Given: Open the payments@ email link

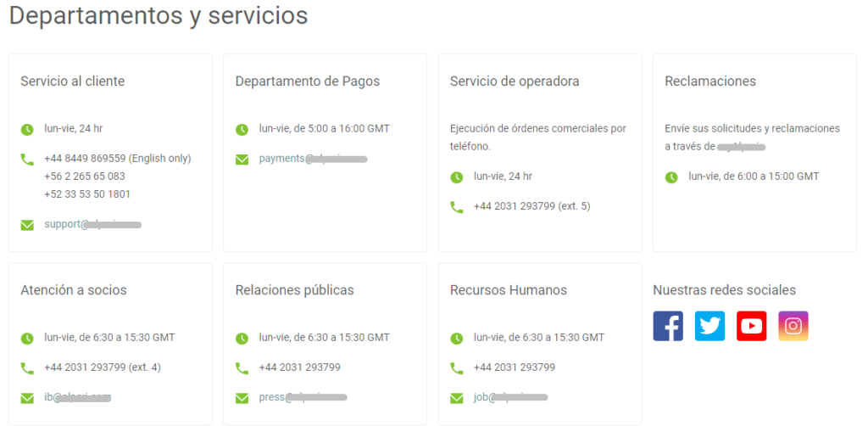Looking at the screenshot, I should 313,159.
